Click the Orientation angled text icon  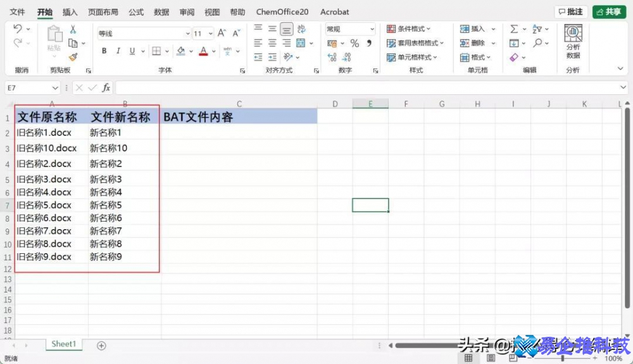pos(288,57)
